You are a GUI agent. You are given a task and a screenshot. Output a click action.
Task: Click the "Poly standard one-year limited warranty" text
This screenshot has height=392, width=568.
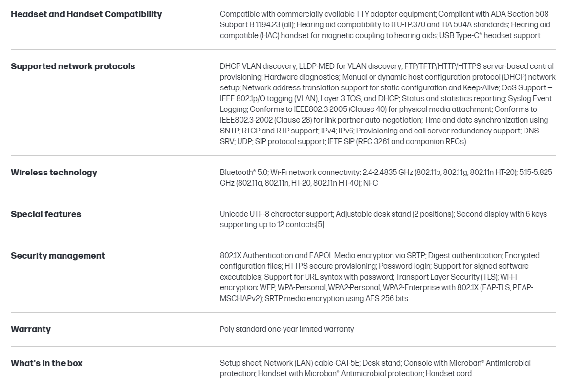pos(287,329)
